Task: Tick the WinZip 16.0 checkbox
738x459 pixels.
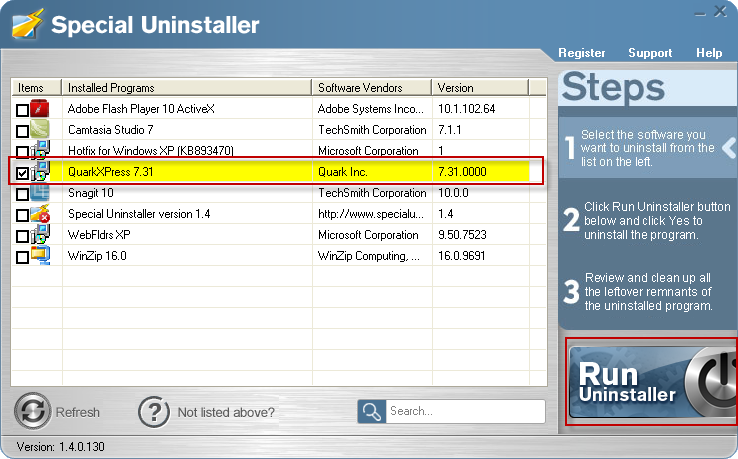Action: coord(22,257)
